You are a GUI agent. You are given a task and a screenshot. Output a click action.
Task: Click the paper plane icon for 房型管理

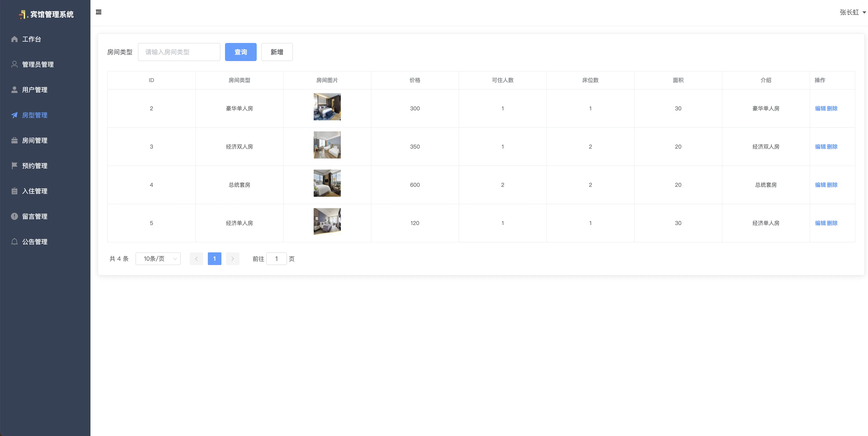14,115
